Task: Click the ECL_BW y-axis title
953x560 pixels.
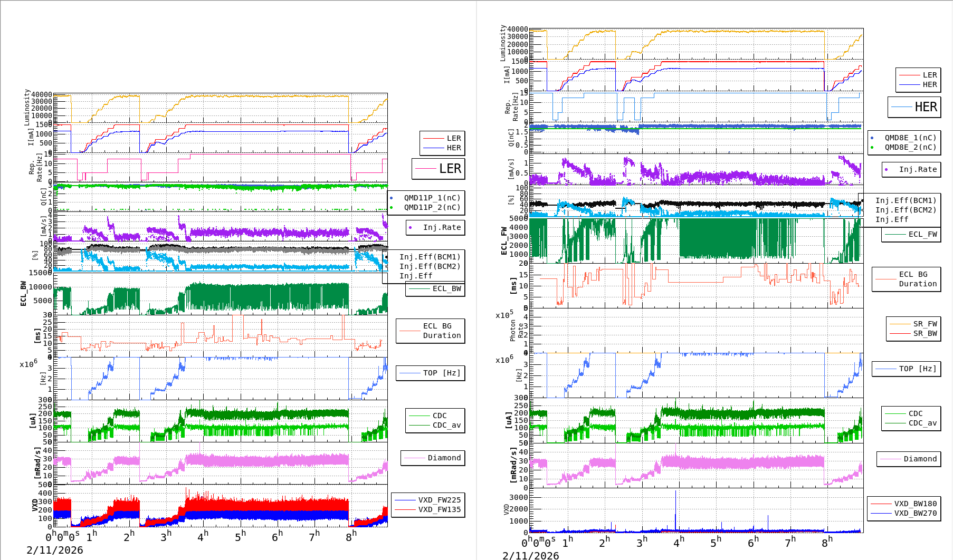Action: pyautogui.click(x=23, y=293)
